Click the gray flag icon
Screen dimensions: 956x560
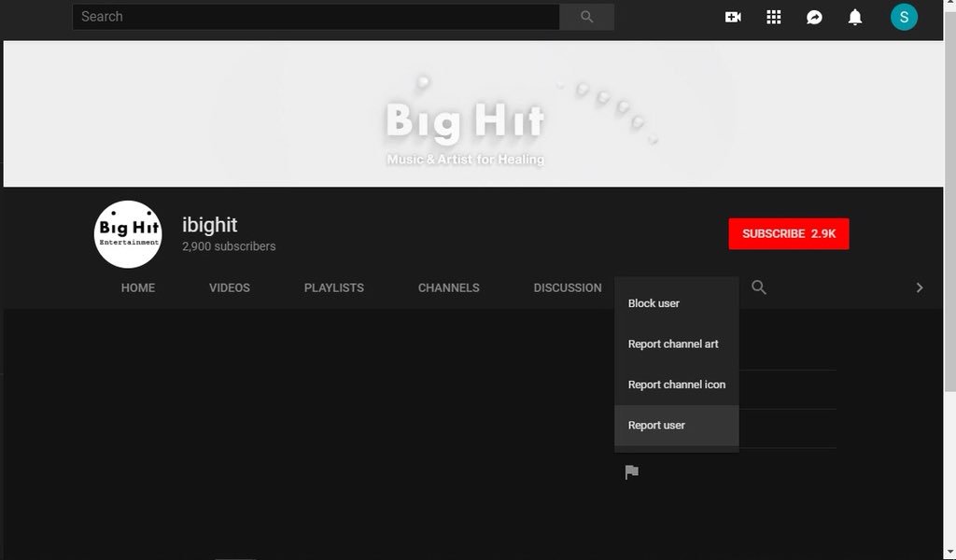[632, 471]
